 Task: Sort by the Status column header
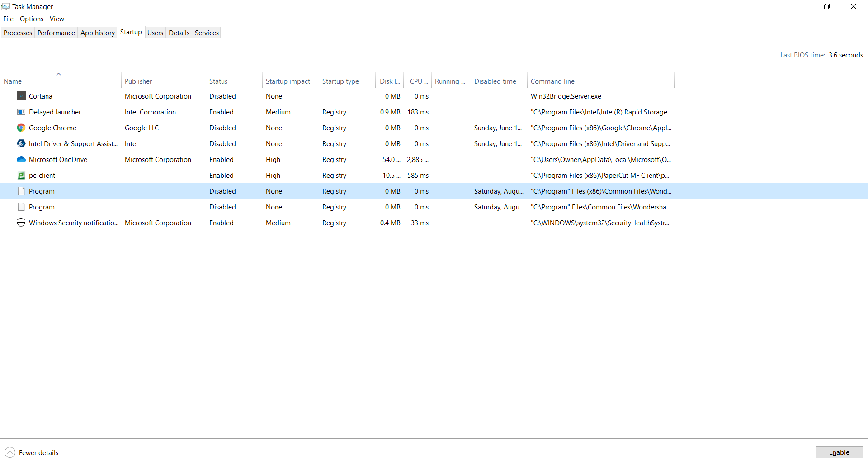pos(234,80)
